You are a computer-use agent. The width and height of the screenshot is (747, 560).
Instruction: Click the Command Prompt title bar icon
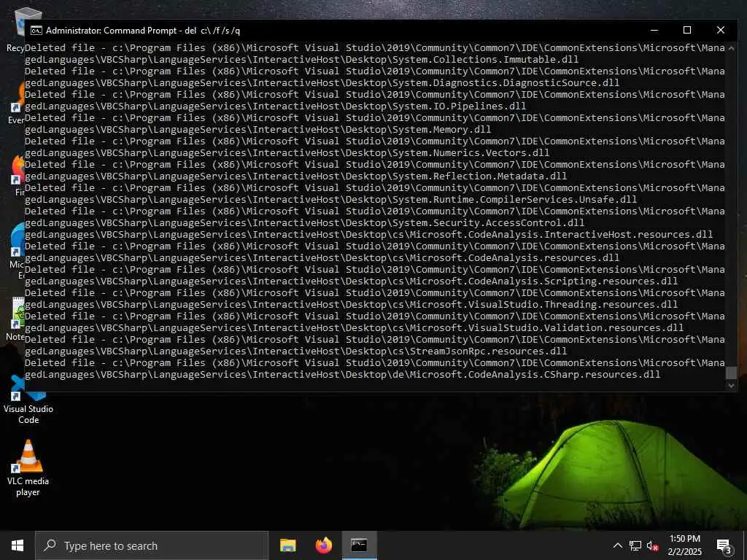[x=36, y=31]
